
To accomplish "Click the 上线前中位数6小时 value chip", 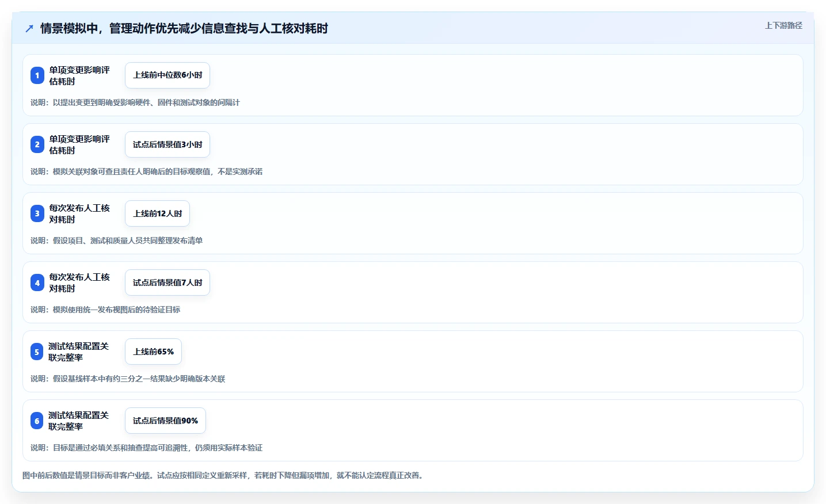I will pos(168,75).
